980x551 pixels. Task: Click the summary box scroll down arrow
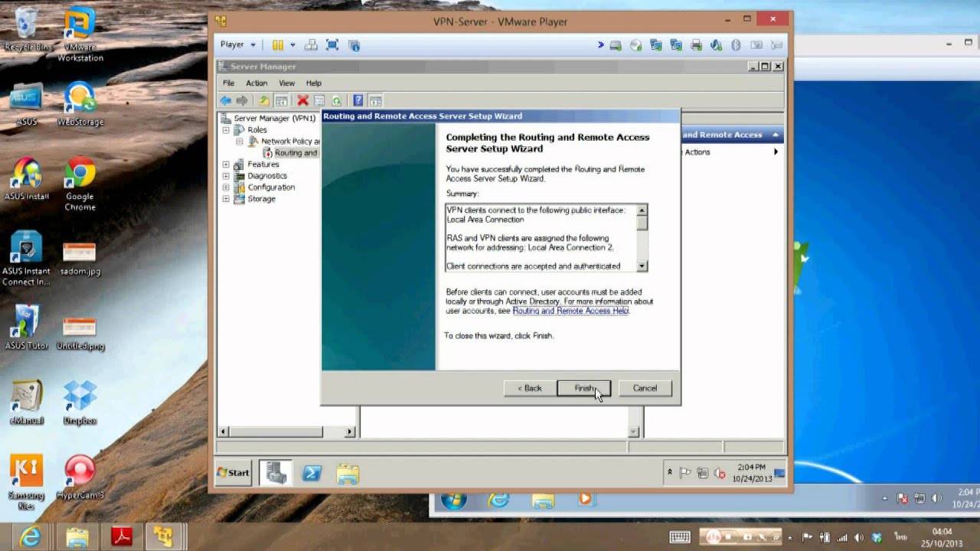click(x=642, y=266)
